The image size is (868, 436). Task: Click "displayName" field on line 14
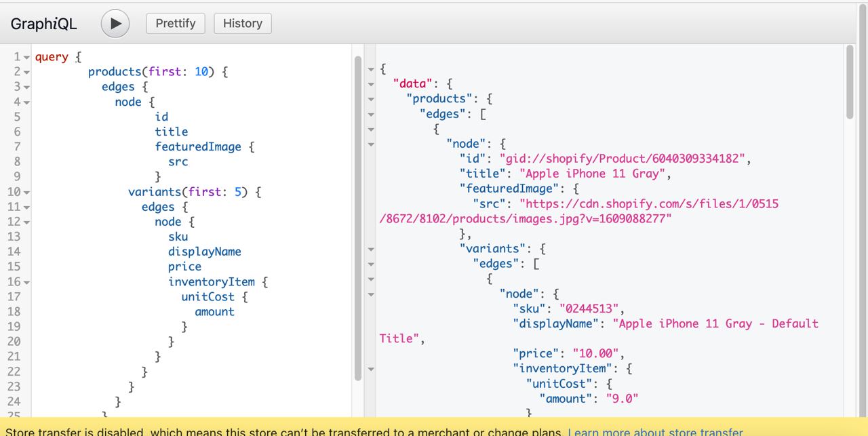point(205,252)
